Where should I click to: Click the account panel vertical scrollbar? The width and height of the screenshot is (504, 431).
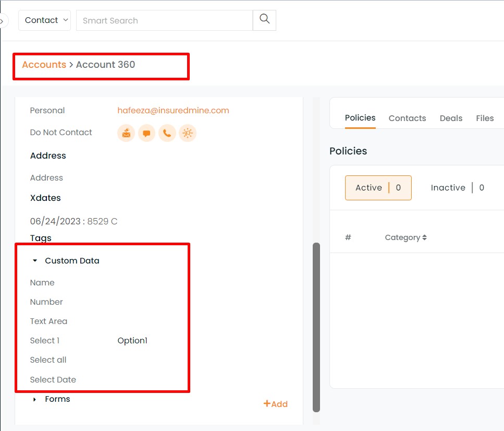click(x=316, y=327)
